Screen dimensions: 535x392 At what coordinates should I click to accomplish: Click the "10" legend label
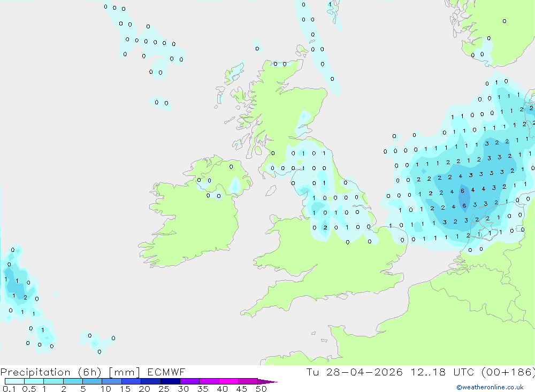(106, 389)
